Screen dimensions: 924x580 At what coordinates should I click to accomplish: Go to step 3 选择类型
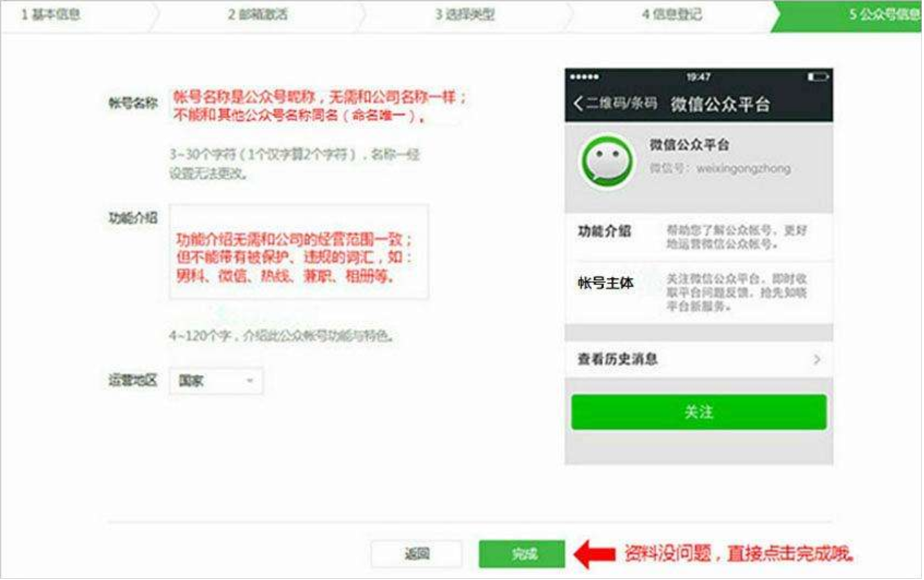465,15
